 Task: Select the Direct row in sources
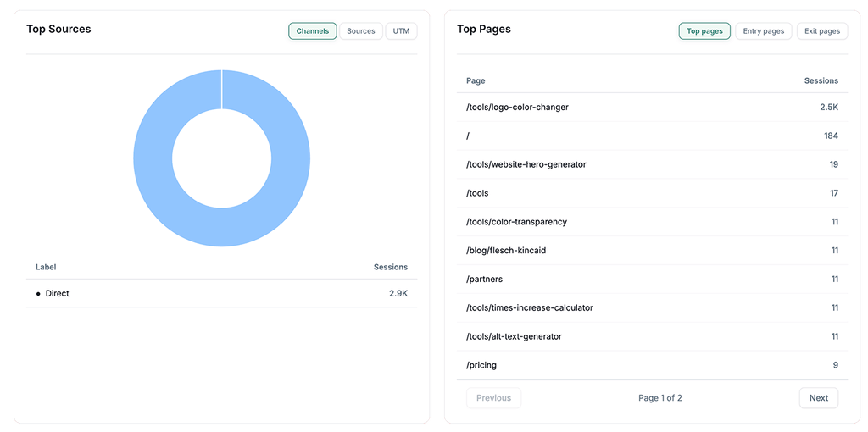point(221,294)
